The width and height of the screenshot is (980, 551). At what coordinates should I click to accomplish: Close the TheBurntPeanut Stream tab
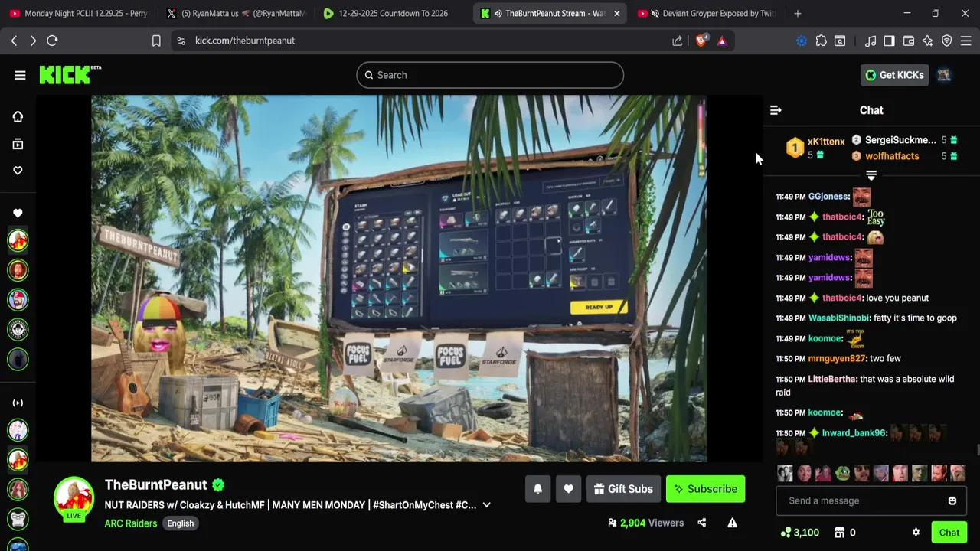(x=616, y=13)
